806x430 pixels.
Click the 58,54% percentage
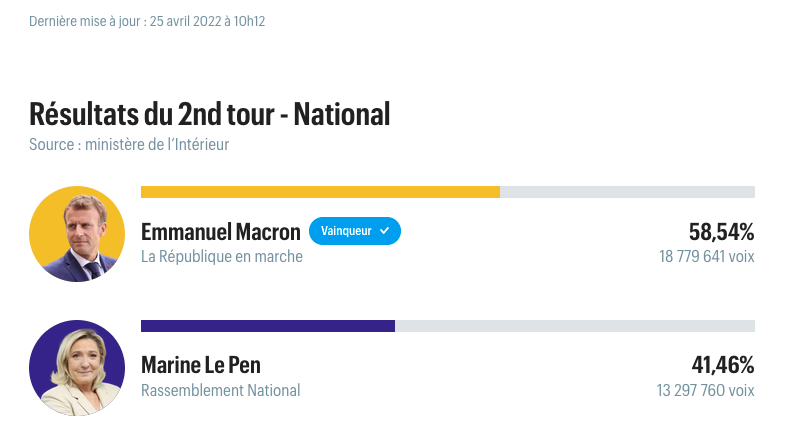tap(722, 232)
